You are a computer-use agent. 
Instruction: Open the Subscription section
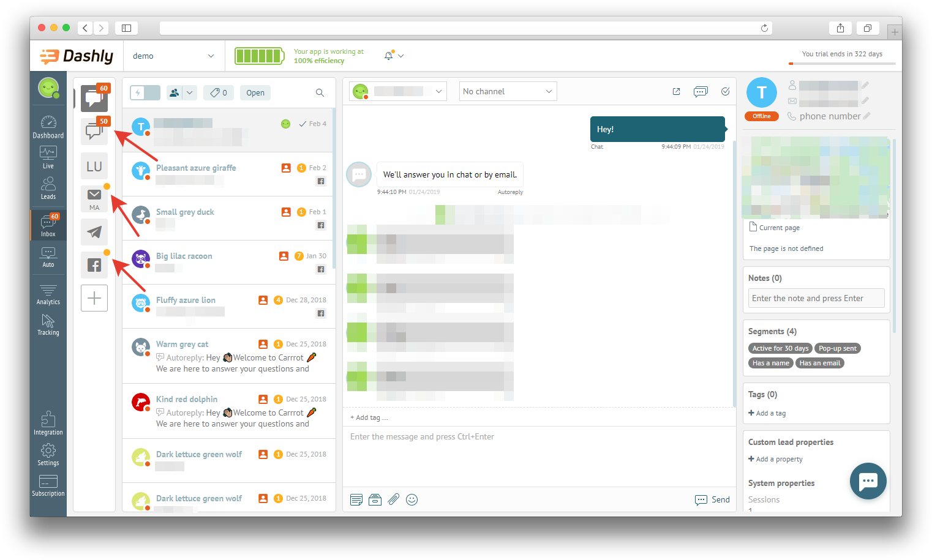(x=48, y=485)
